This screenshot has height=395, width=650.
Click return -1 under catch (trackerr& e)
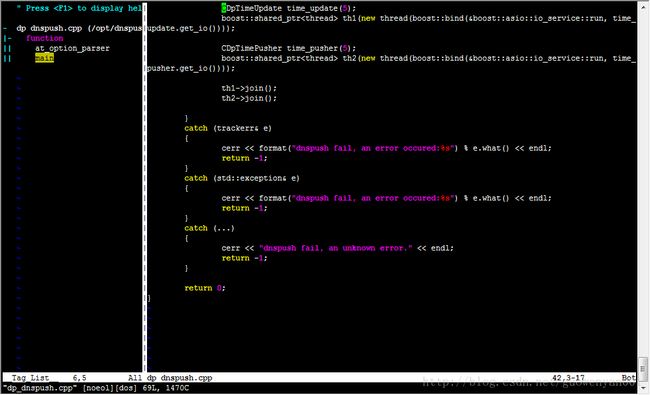[244, 158]
